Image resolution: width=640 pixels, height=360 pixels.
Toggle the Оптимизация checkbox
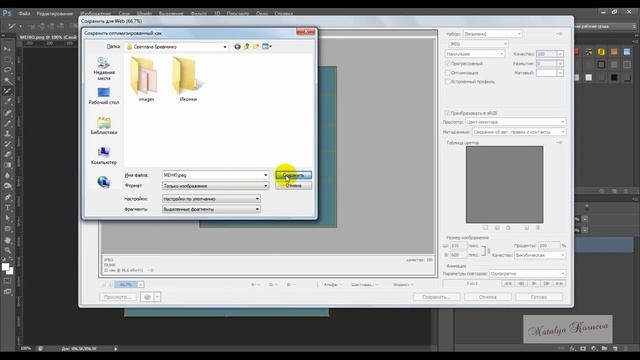click(x=448, y=73)
